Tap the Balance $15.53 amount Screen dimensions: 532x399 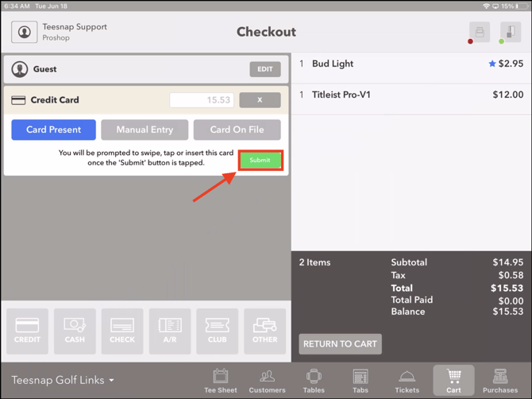pos(508,312)
